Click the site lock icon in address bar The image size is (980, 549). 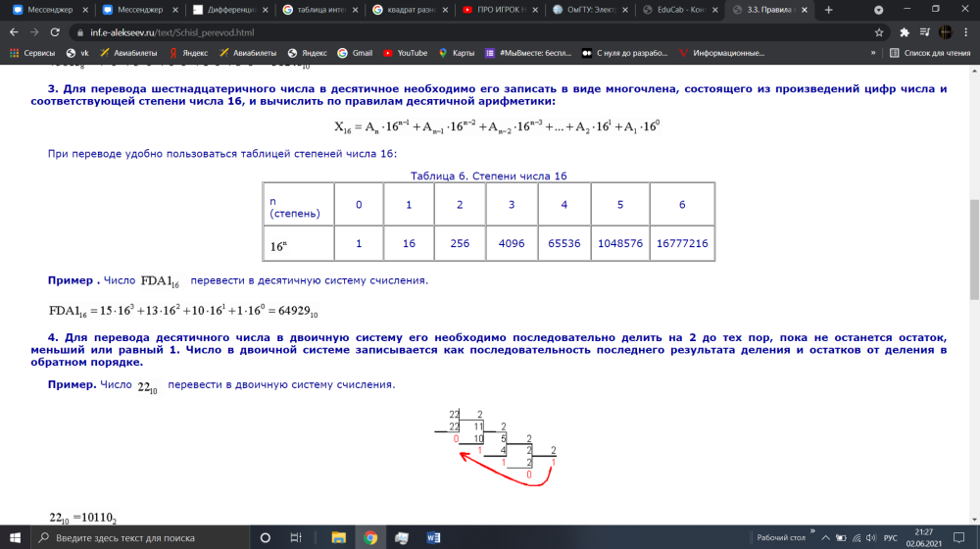(80, 32)
